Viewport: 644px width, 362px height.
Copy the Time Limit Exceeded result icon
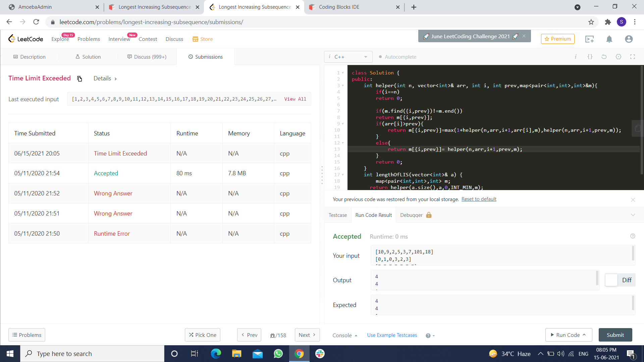79,79
